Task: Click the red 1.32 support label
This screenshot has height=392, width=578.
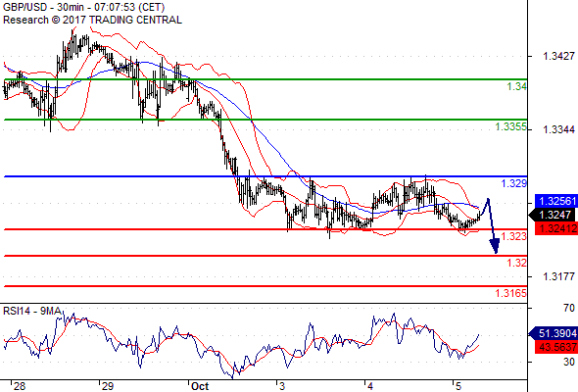Action: point(516,263)
